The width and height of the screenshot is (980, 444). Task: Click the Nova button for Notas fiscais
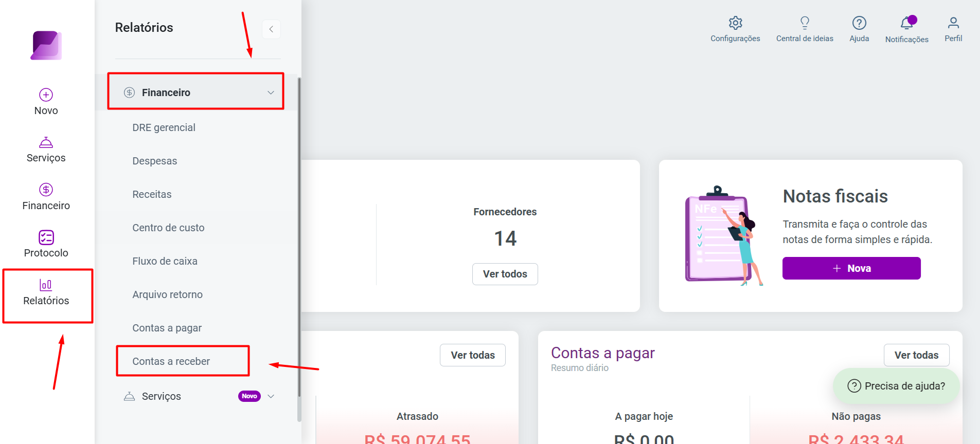[x=851, y=268]
